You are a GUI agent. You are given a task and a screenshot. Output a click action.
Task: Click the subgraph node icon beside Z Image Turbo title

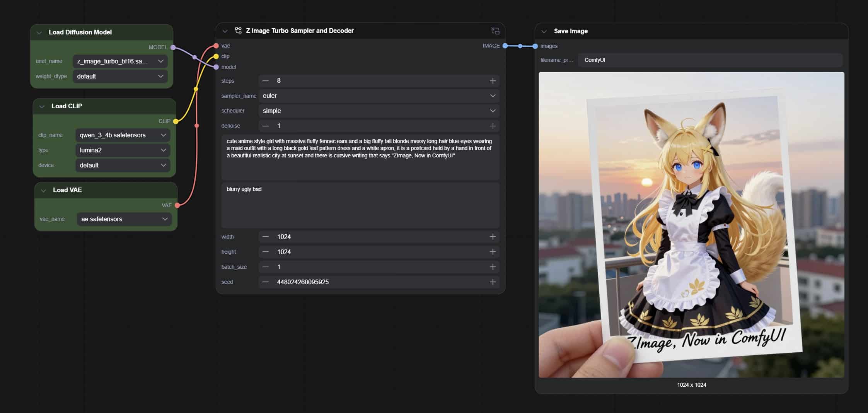(x=238, y=31)
